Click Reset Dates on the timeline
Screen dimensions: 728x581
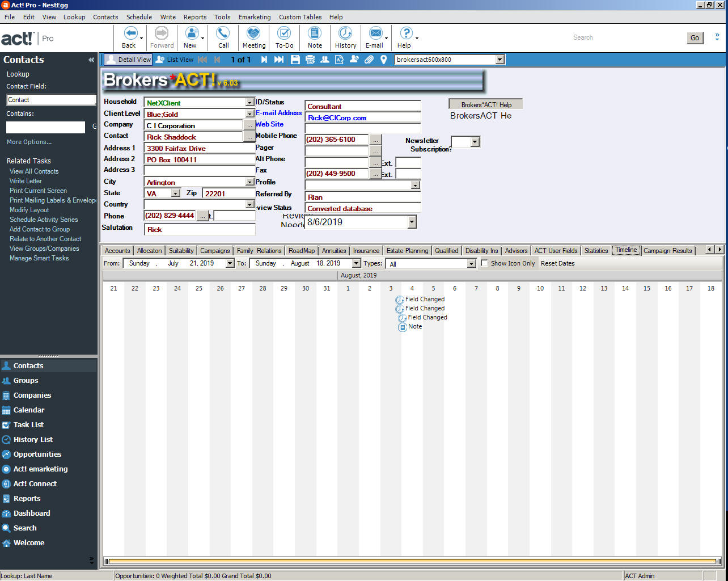[x=557, y=264]
